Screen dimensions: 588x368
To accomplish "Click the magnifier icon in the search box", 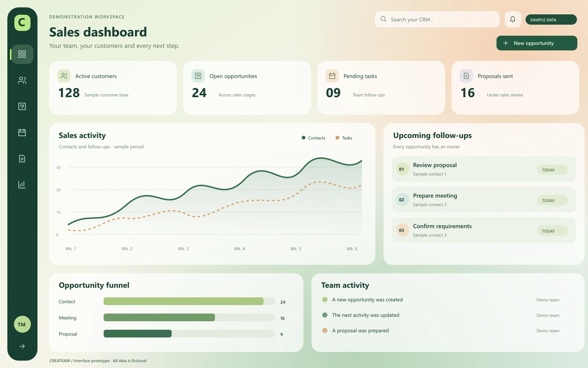I will (x=383, y=19).
